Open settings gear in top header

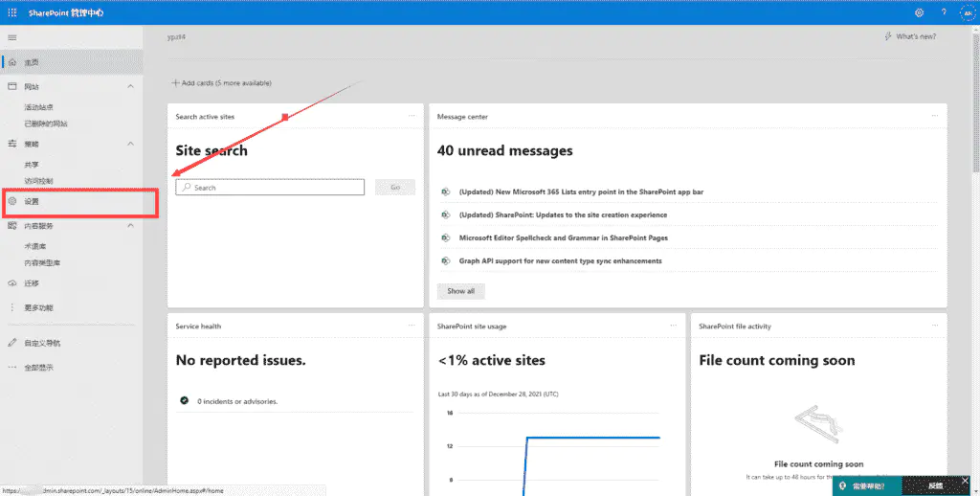pos(919,12)
